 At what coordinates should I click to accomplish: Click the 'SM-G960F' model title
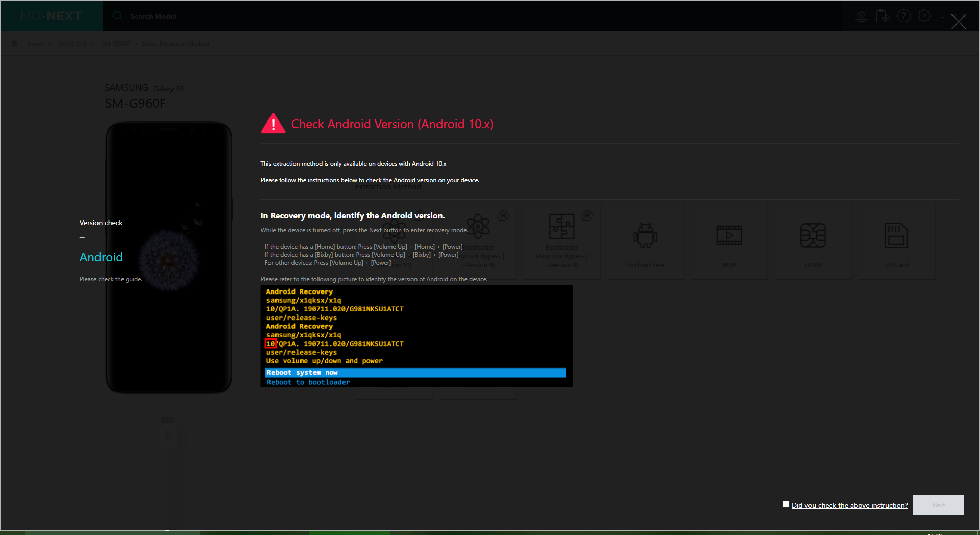click(135, 104)
